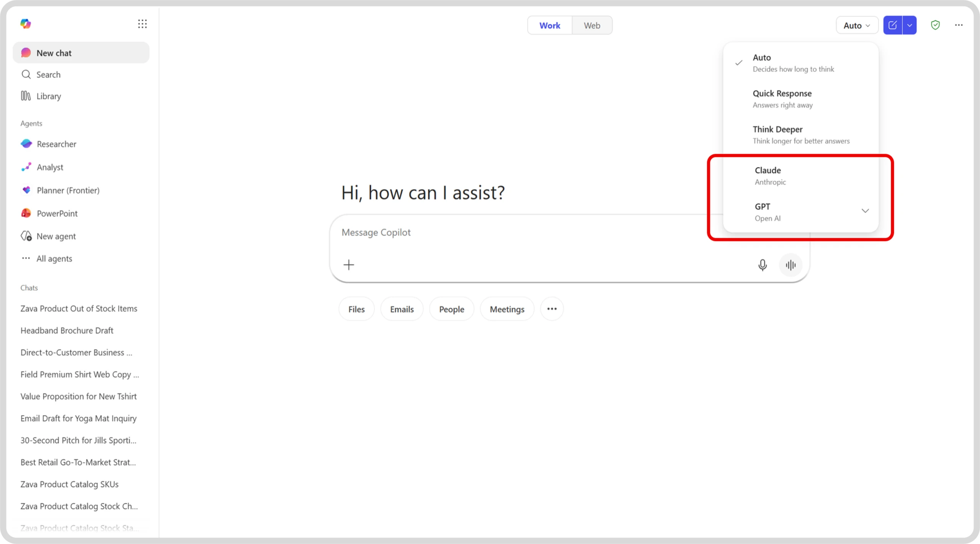The image size is (980, 544).
Task: Start voice mode with the waveform icon
Action: coord(791,265)
